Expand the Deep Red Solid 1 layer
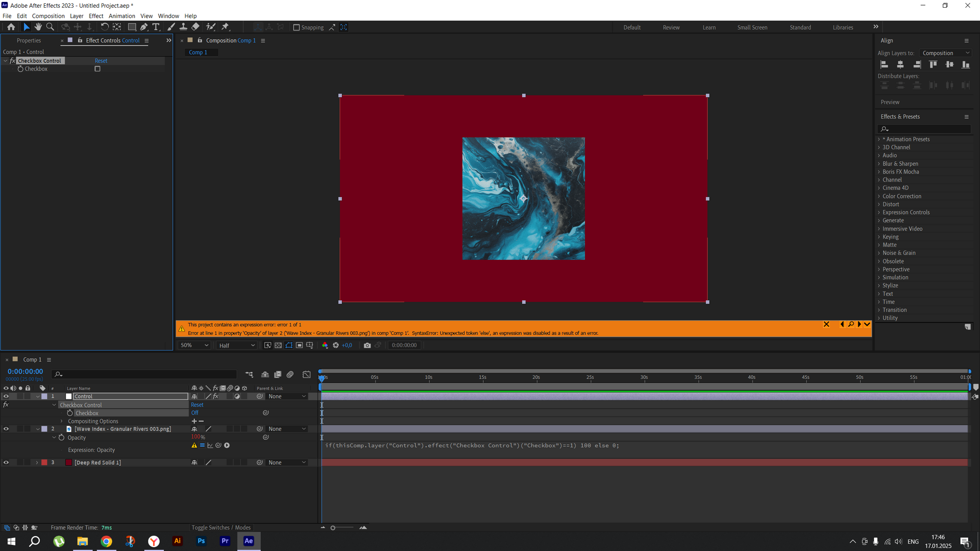Image resolution: width=980 pixels, height=551 pixels. [x=37, y=463]
